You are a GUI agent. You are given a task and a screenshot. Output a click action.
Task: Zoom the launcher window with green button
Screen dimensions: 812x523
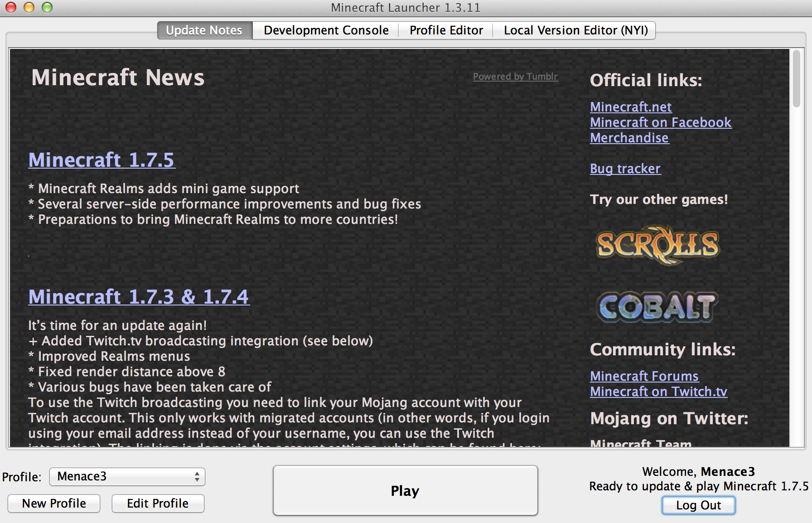tap(47, 7)
